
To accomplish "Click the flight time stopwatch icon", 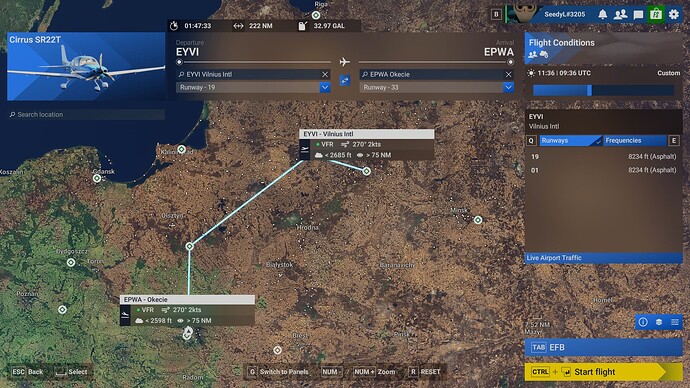I will coord(174,26).
